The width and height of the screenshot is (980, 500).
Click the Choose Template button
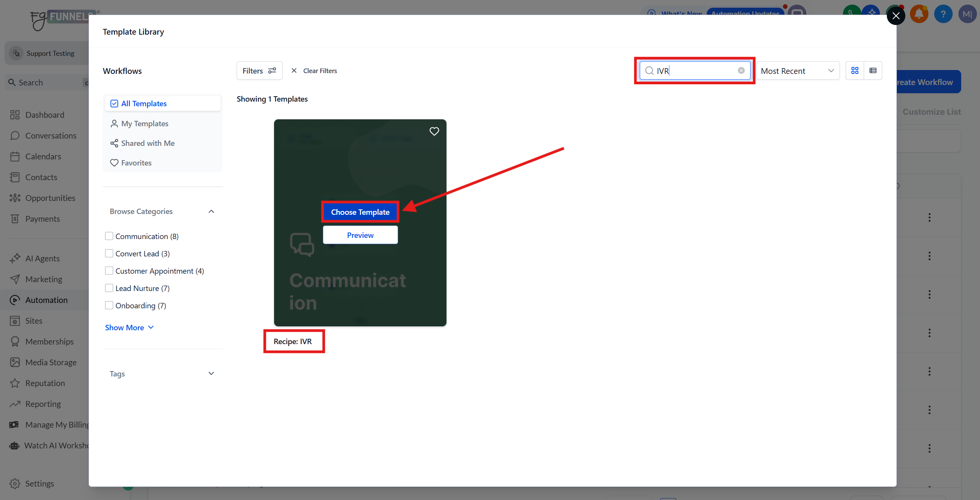tap(360, 212)
